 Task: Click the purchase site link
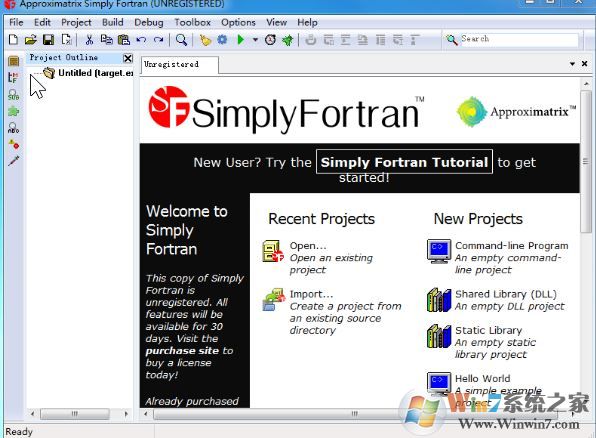[x=182, y=351]
